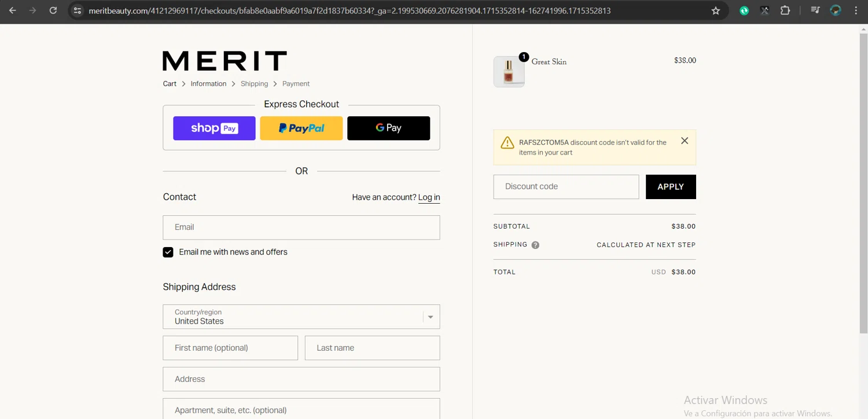
Task: Click the shipping help question mark icon
Action: pyautogui.click(x=535, y=245)
